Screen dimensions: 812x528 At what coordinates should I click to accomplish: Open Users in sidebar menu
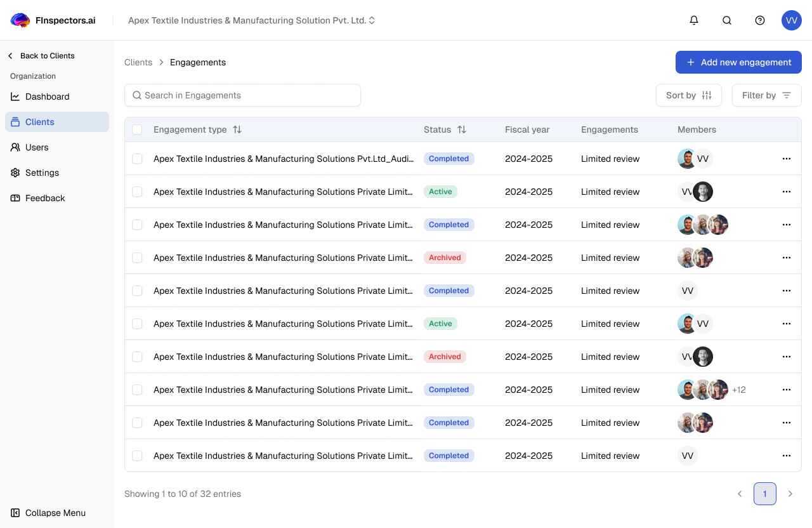coord(37,147)
